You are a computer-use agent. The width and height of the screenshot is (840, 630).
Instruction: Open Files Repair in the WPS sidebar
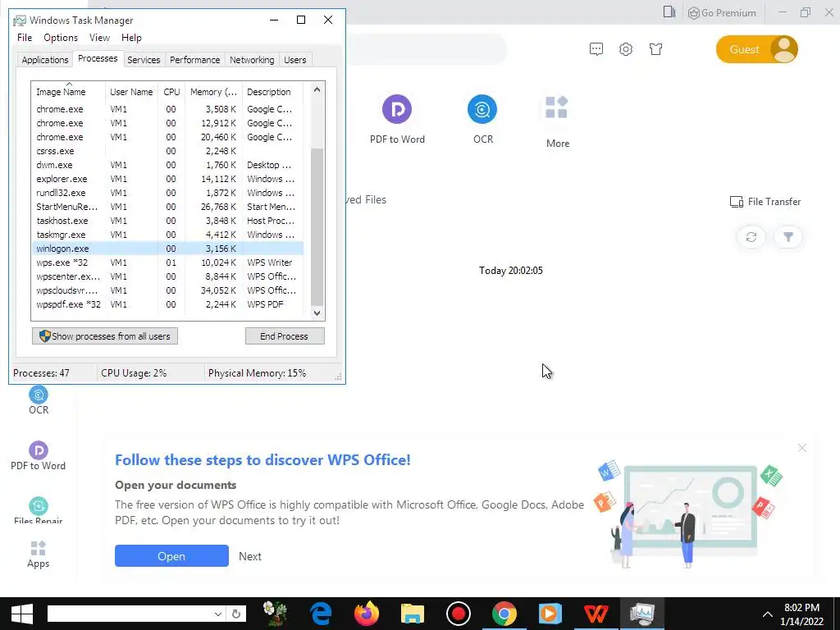coord(38,510)
